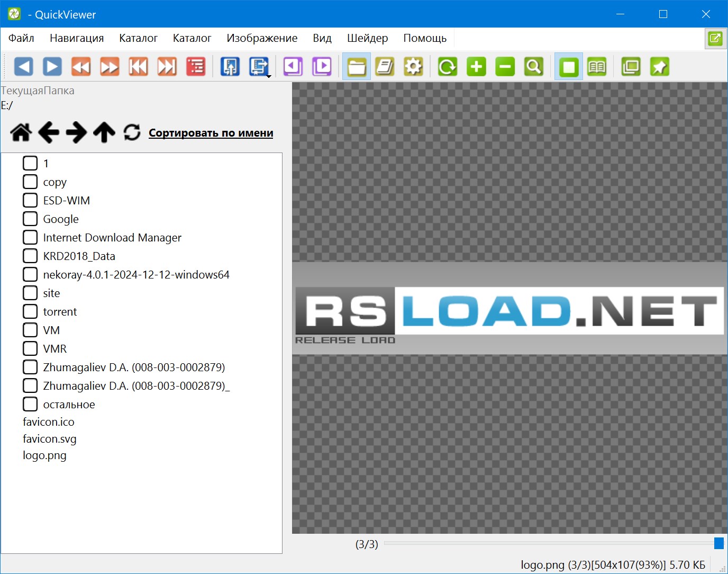Navigate forward with black right arrow
Screen dimensions: 728x574
coord(76,132)
